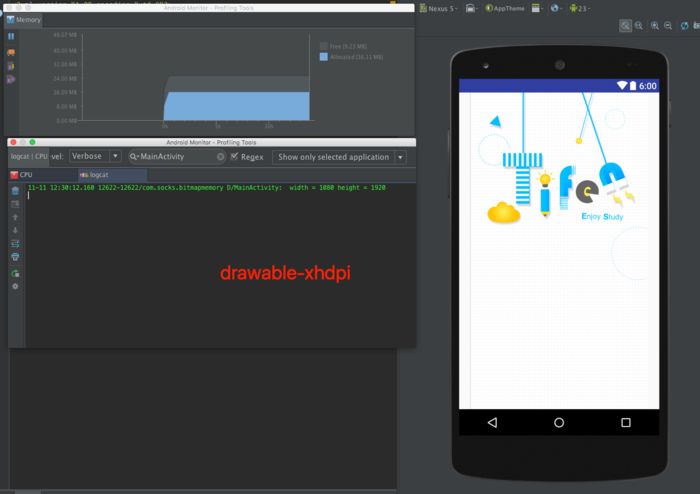
Task: Click the logcat | CPU panel label
Action: (29, 156)
